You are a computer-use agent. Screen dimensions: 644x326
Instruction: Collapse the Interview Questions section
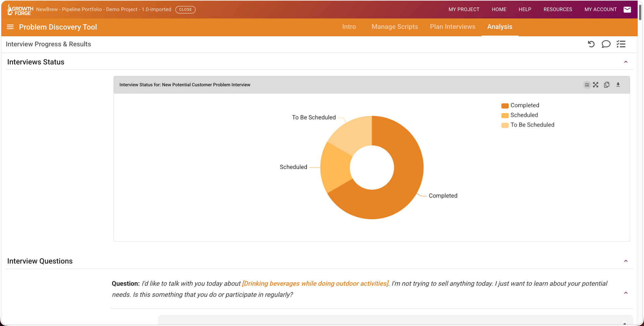pos(626,261)
